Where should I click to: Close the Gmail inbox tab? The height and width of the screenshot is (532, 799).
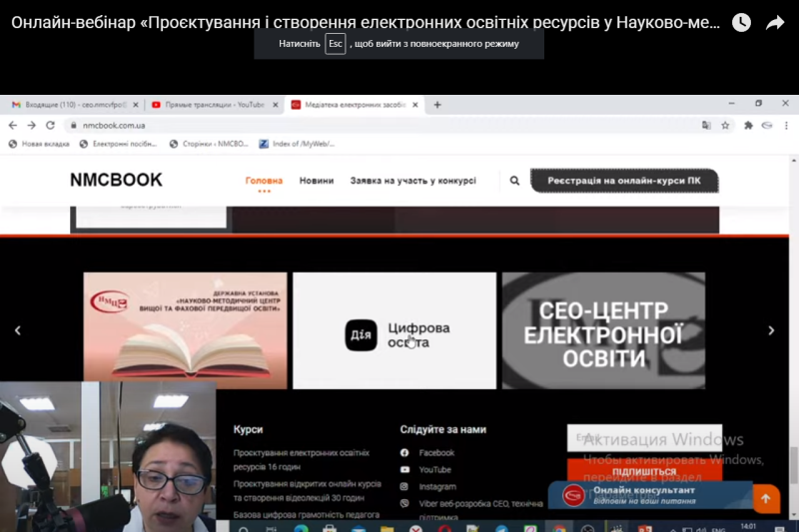135,105
